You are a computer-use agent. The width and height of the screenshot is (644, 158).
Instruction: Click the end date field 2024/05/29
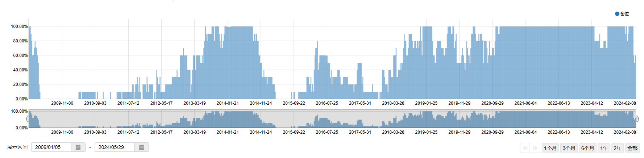click(x=114, y=147)
